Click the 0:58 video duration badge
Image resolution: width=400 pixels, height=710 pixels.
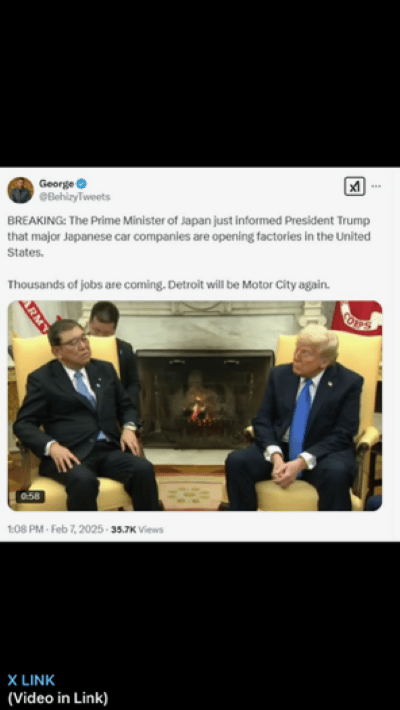[x=30, y=496]
